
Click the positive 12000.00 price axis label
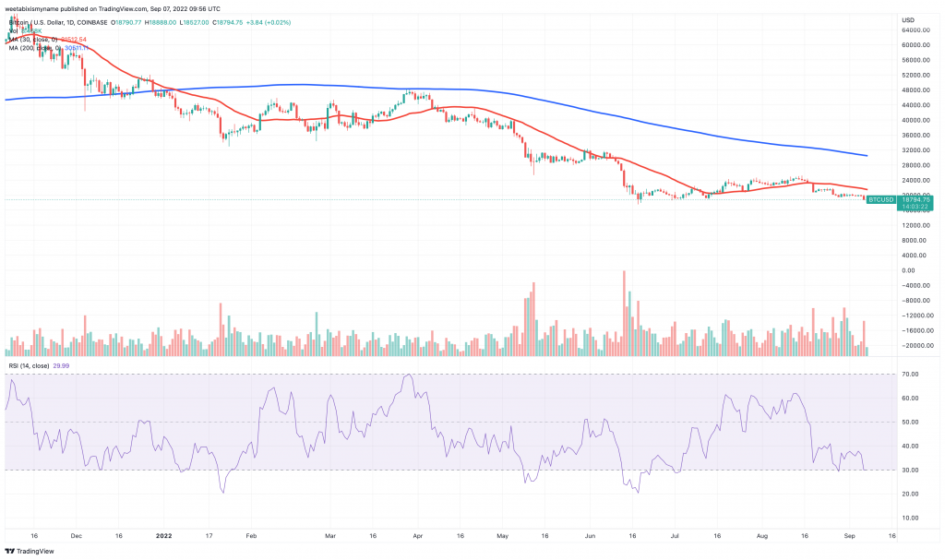point(915,225)
